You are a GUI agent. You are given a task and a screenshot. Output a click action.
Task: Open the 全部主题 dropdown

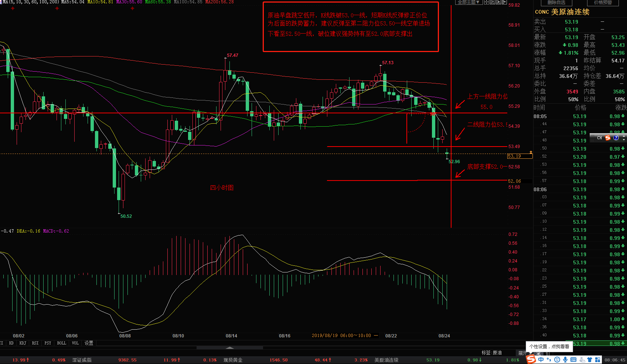coord(468,2)
